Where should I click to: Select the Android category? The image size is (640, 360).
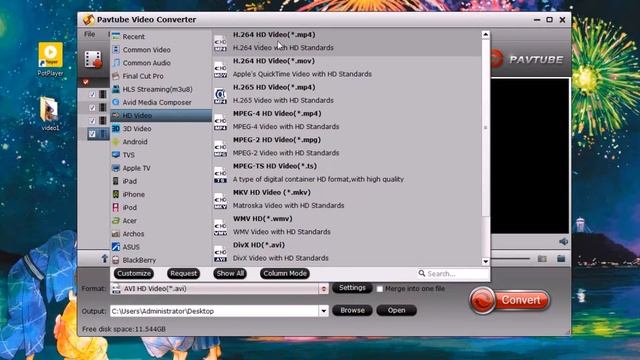click(161, 142)
